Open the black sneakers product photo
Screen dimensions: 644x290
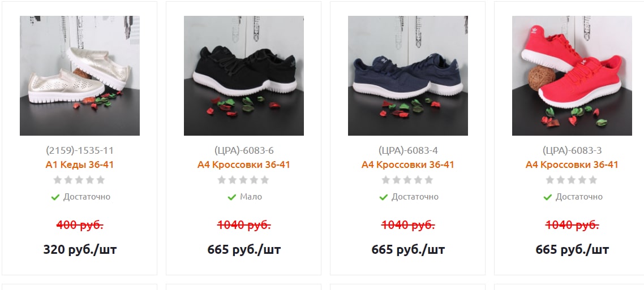(243, 76)
